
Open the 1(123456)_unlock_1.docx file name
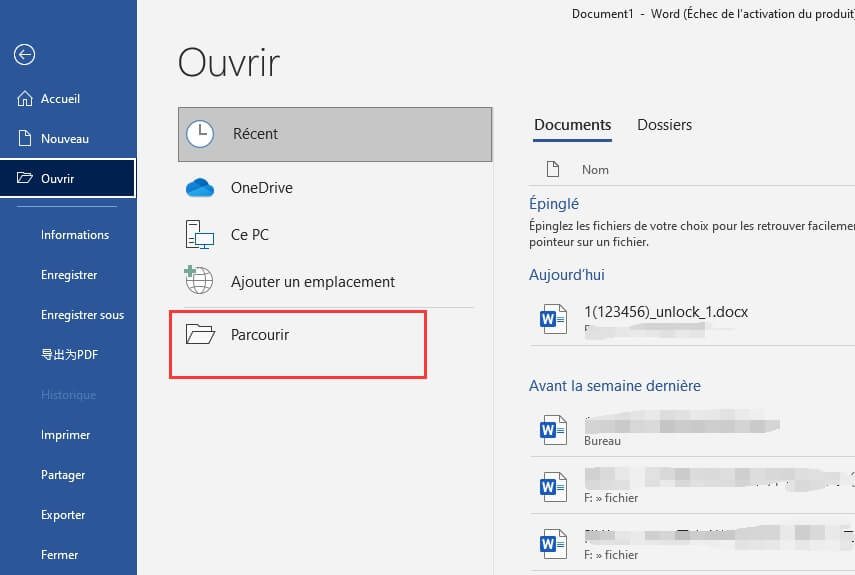tap(666, 312)
